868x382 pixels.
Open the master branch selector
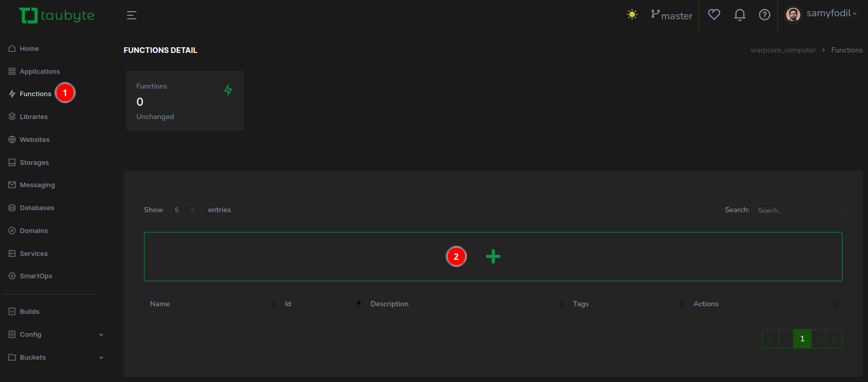pyautogui.click(x=672, y=15)
